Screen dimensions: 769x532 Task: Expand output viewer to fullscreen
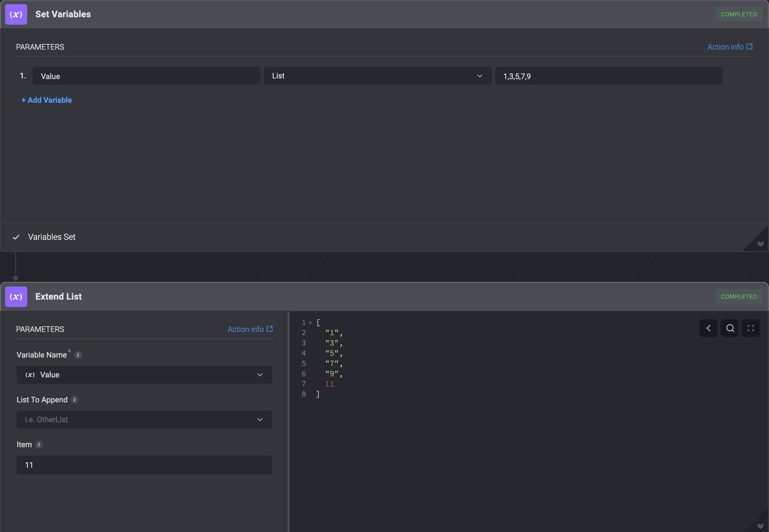(x=751, y=328)
